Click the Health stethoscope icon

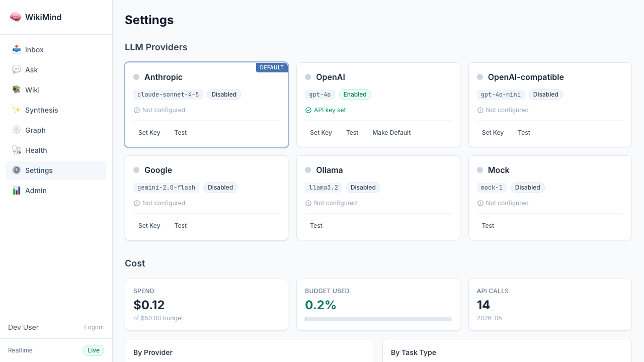point(17,150)
